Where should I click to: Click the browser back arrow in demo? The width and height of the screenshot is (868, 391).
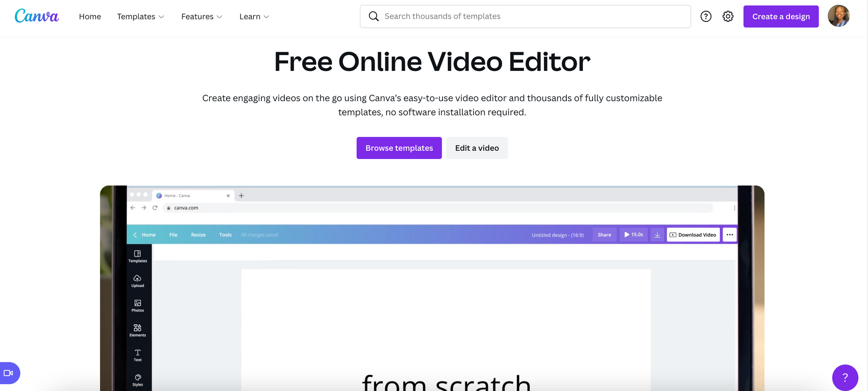tap(133, 208)
